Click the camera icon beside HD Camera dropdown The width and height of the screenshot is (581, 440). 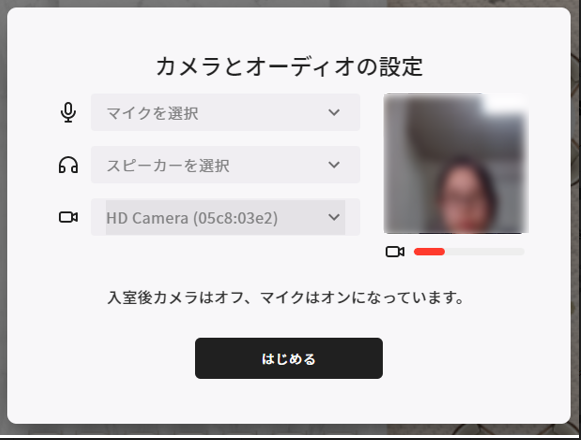(x=68, y=217)
